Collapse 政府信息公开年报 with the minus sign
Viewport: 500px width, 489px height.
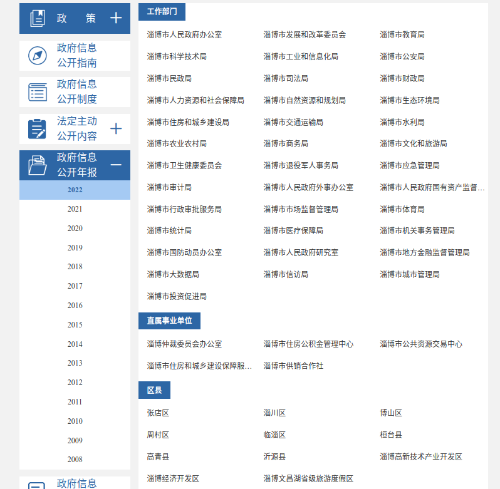[x=116, y=165]
